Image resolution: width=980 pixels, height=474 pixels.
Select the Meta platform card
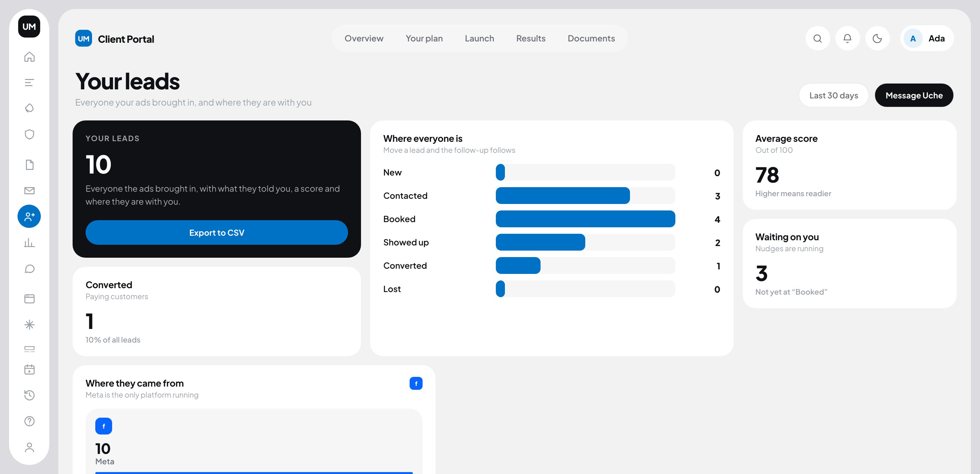(254, 442)
